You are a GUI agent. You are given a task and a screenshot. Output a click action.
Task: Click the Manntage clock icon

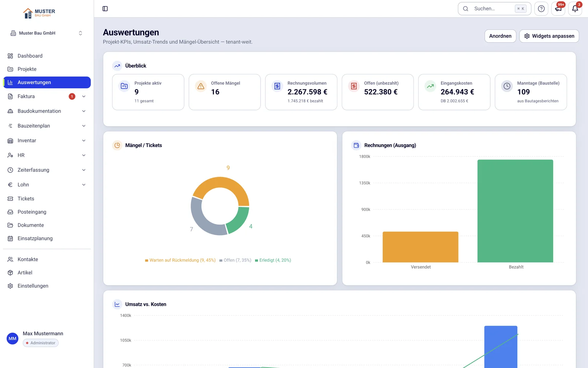(507, 86)
